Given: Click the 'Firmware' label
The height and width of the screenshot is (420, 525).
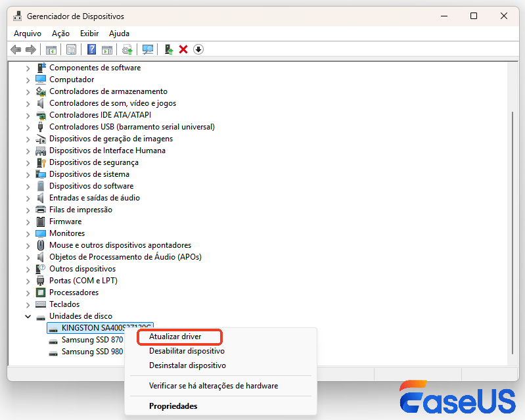Looking at the screenshot, I should tap(65, 222).
